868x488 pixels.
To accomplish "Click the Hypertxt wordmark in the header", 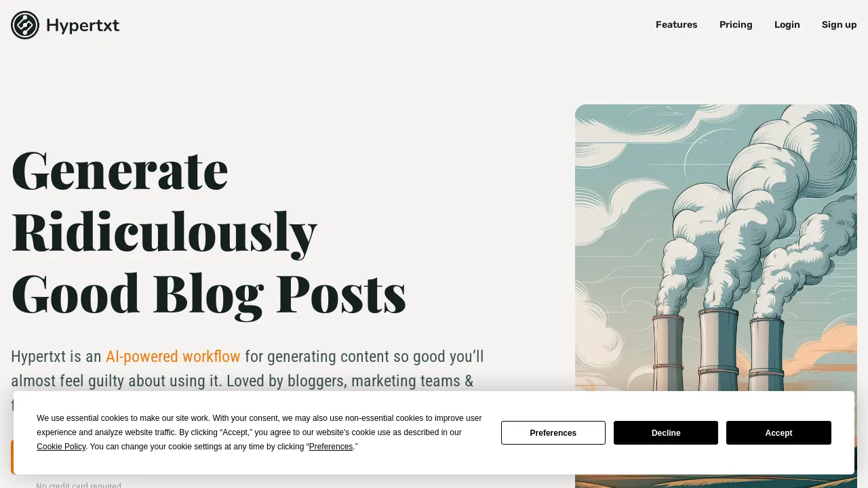I will [x=83, y=26].
